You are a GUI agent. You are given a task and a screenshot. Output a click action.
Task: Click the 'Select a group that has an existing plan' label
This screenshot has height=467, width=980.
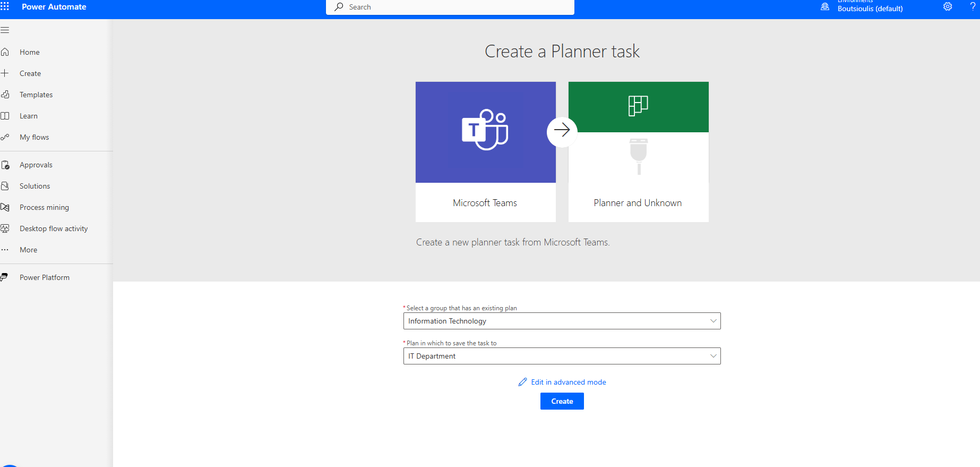pyautogui.click(x=462, y=308)
